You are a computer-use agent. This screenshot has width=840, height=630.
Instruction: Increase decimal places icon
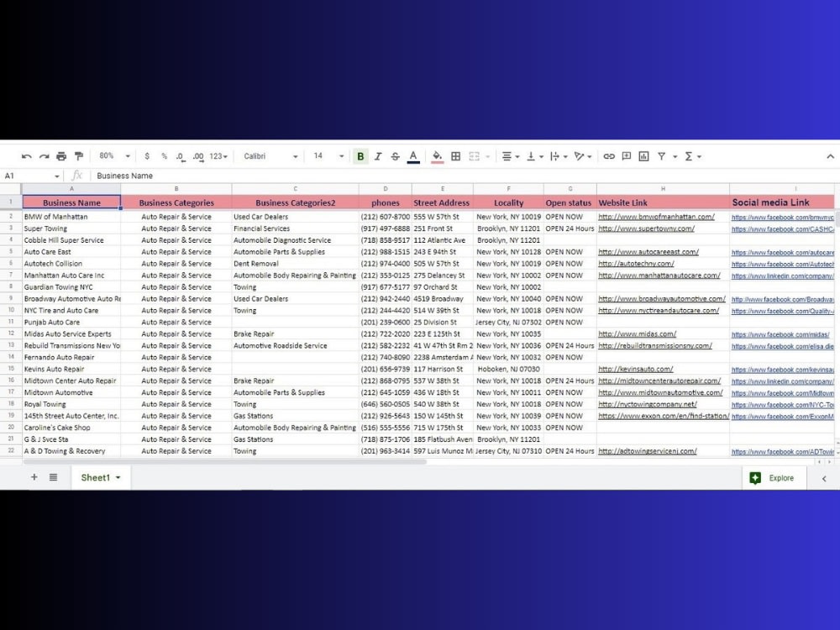tap(198, 156)
